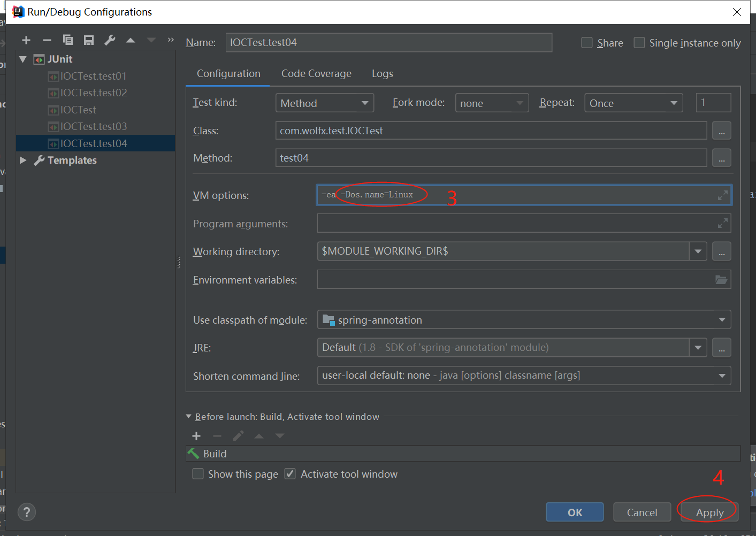Open the Repeat Once dropdown
Image resolution: width=756 pixels, height=536 pixels.
pos(633,103)
